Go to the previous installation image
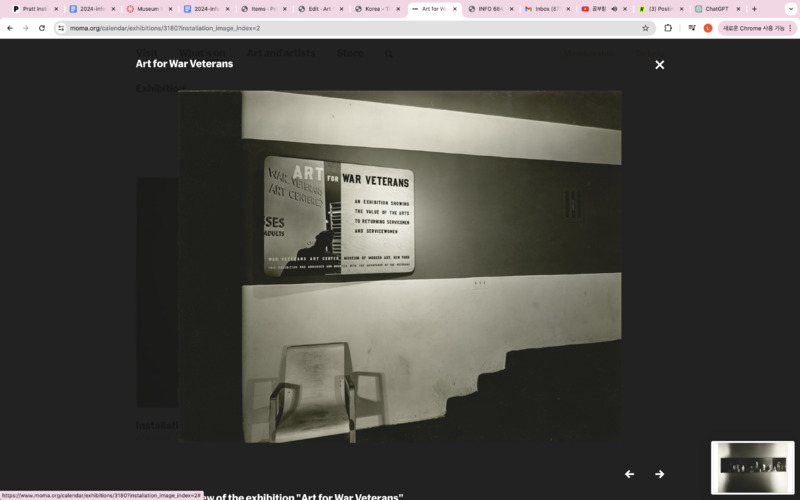The height and width of the screenshot is (500, 800). point(629,474)
